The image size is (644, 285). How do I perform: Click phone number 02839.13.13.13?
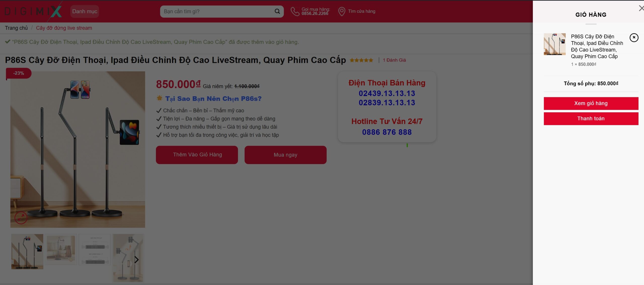click(387, 103)
